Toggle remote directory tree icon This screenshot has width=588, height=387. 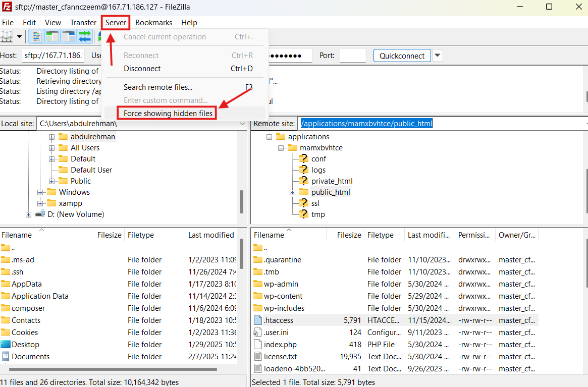point(68,36)
